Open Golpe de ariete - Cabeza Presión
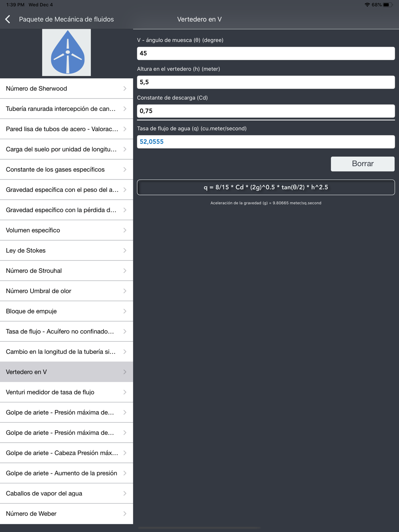The height and width of the screenshot is (532, 399). coord(66,453)
